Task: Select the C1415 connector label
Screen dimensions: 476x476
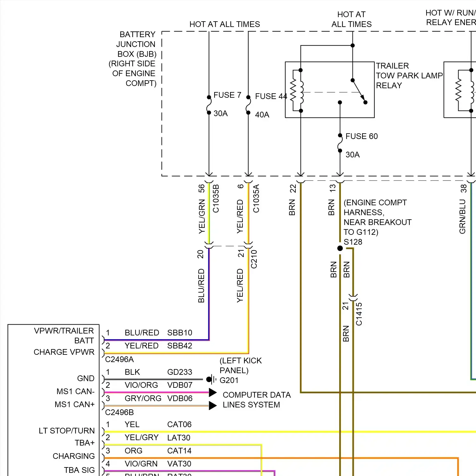Action: [359, 314]
